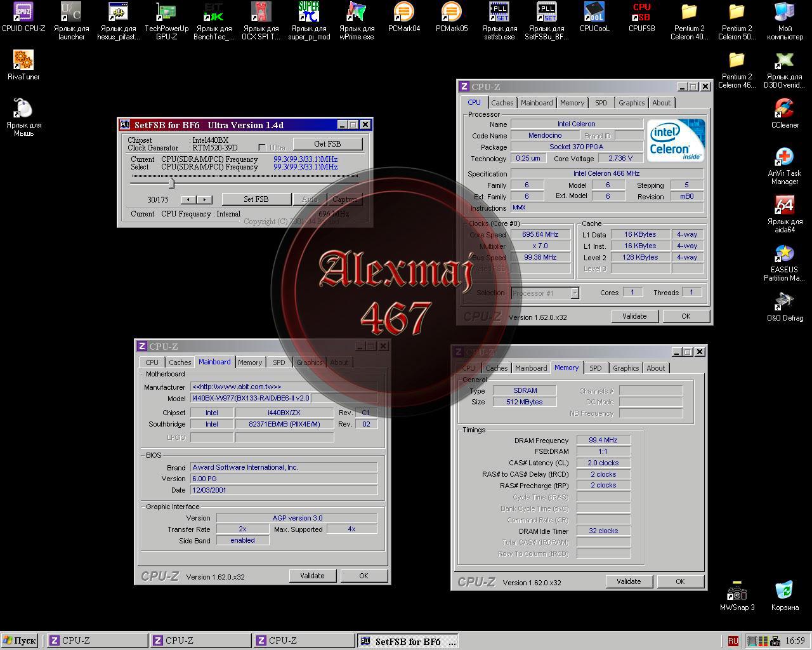812x650 pixels.
Task: Click Validate in the Memory window
Action: coord(629,581)
